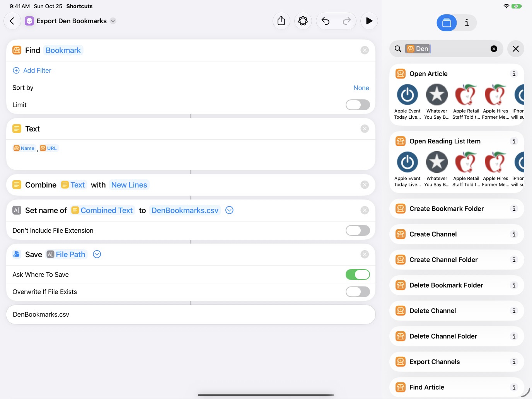
Task: Select Apple Event article in Open Article
Action: click(408, 102)
